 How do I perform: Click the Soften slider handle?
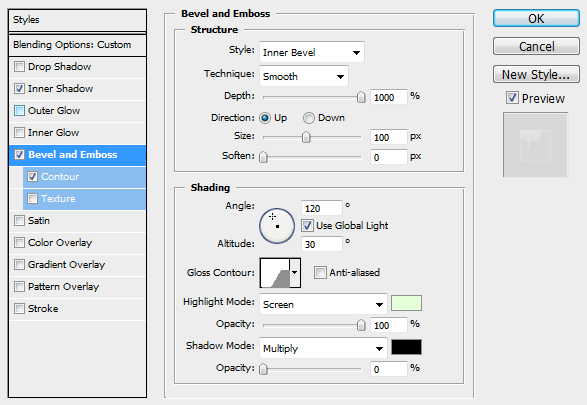[263, 157]
